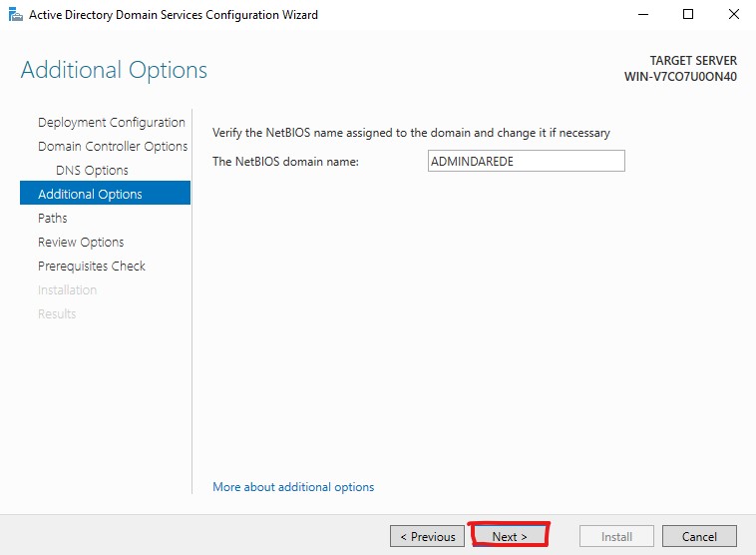This screenshot has height=555, width=756.
Task: Click the grayed-out Installation step
Action: [x=67, y=290]
